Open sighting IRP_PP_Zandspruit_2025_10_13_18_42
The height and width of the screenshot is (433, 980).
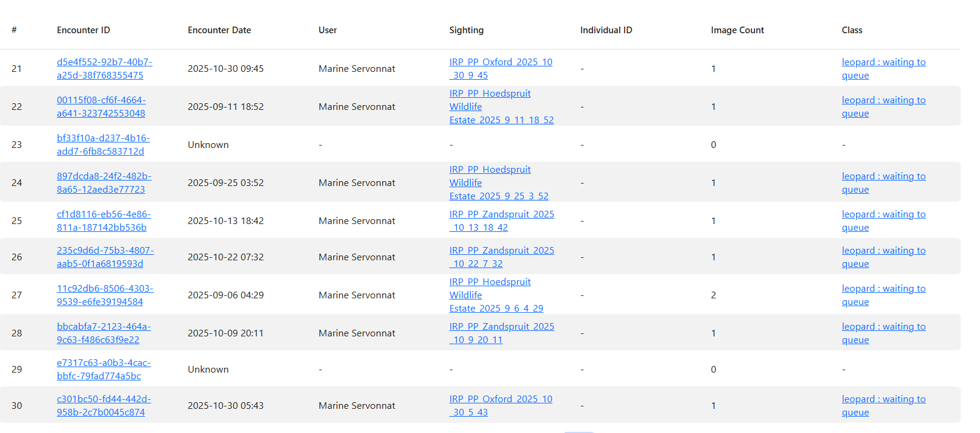[x=501, y=214]
